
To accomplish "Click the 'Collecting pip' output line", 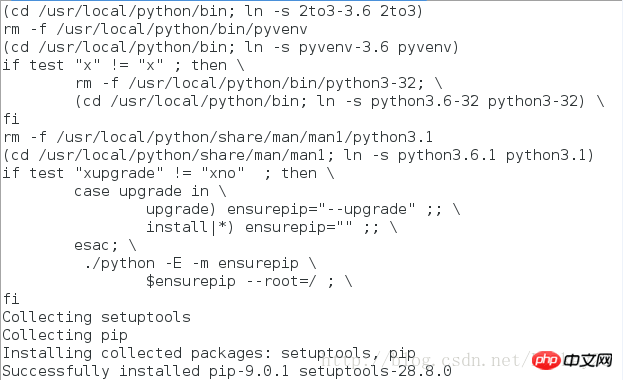I will click(x=65, y=335).
